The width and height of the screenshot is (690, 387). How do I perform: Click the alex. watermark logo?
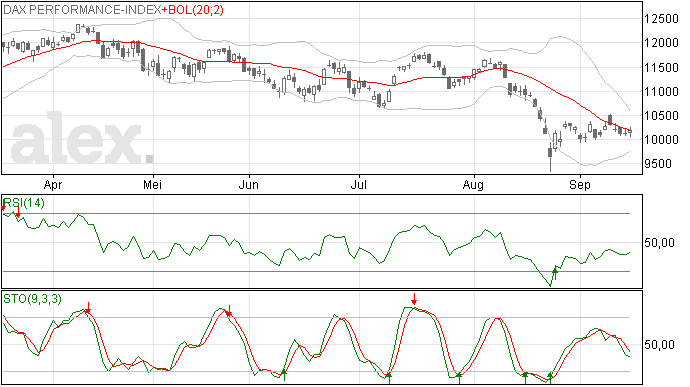tap(82, 139)
